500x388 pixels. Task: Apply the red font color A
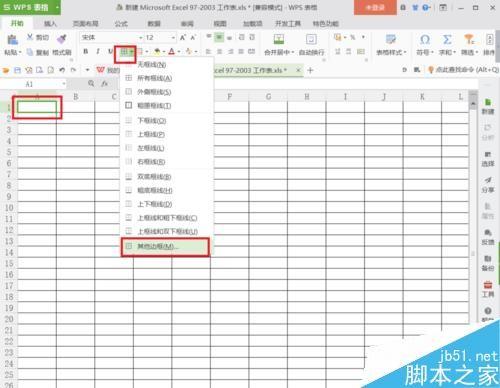[x=172, y=52]
